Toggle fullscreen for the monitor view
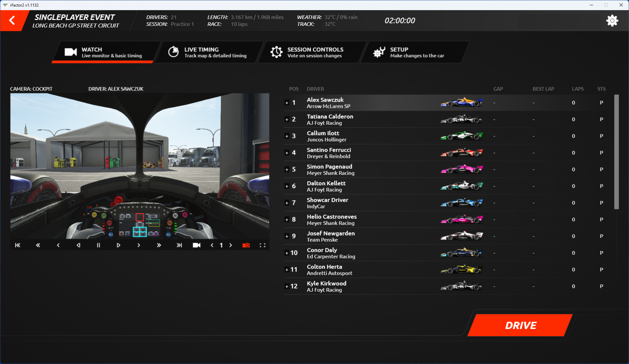 (262, 245)
